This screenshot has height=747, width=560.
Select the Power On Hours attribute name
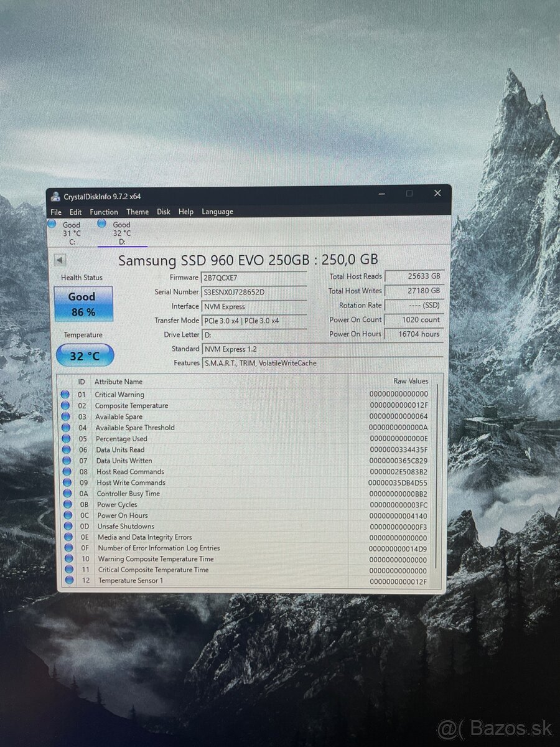point(123,515)
